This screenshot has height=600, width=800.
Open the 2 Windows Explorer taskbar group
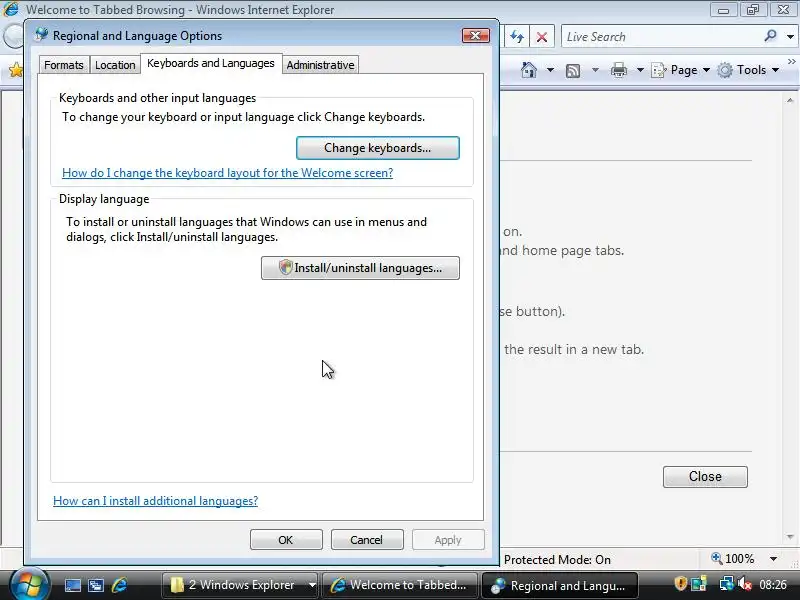point(240,585)
